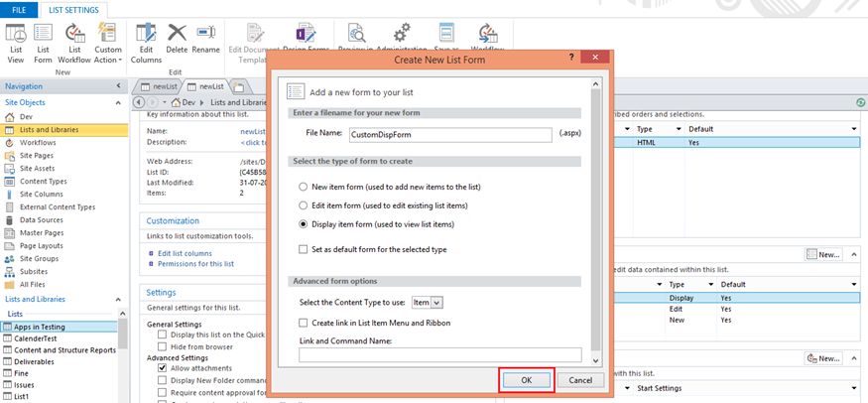This screenshot has height=403, width=868.
Task: Select Lists and Libraries navigation item
Action: [64, 129]
